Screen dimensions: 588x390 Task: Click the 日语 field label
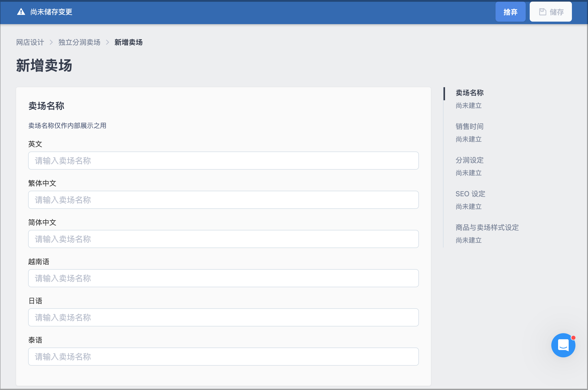pyautogui.click(x=35, y=301)
